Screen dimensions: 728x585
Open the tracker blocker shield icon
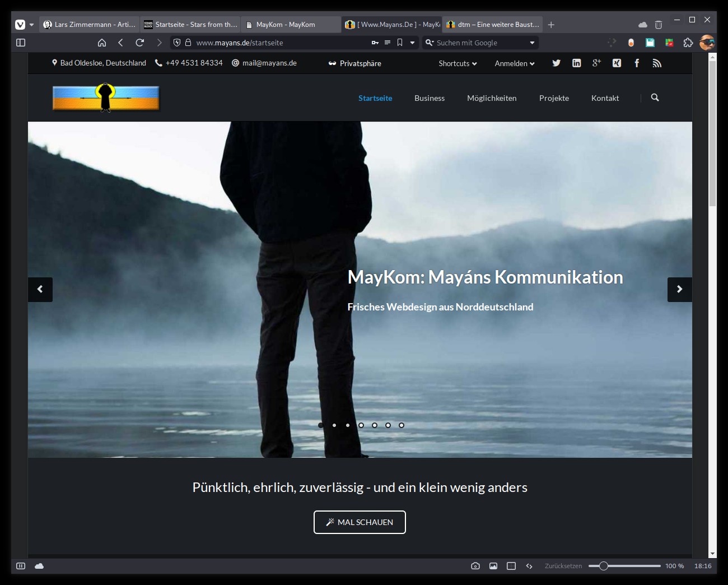point(177,43)
